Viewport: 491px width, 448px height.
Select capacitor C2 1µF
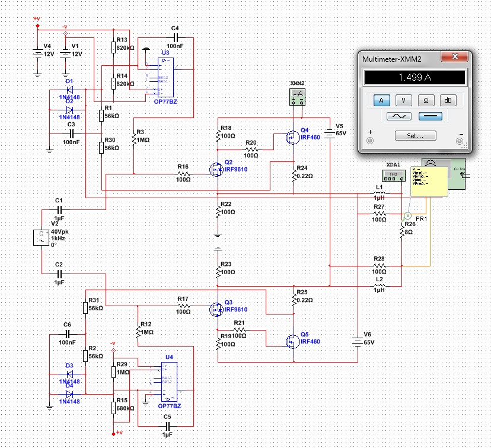tap(59, 274)
